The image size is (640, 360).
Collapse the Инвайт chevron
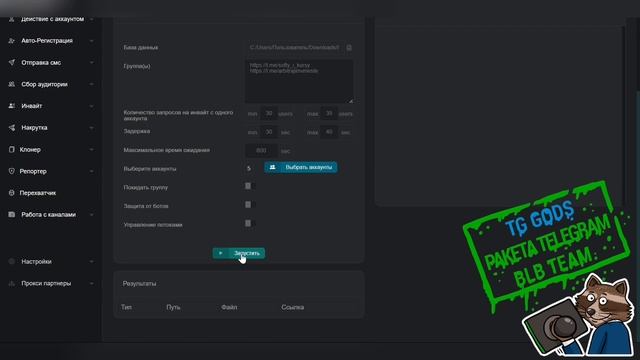click(91, 106)
